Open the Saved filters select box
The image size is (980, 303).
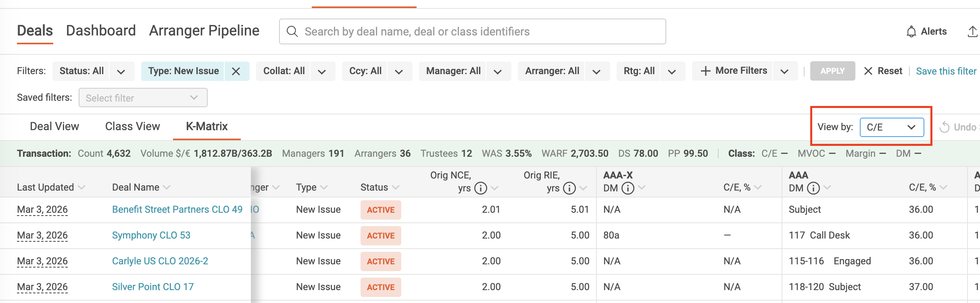point(143,98)
